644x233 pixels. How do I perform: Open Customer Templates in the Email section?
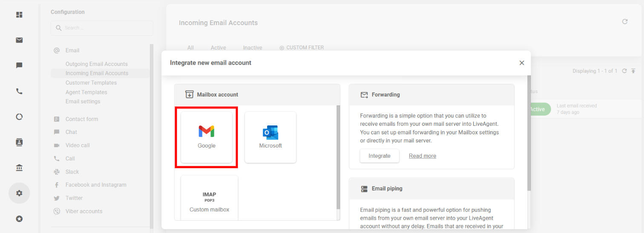(91, 83)
